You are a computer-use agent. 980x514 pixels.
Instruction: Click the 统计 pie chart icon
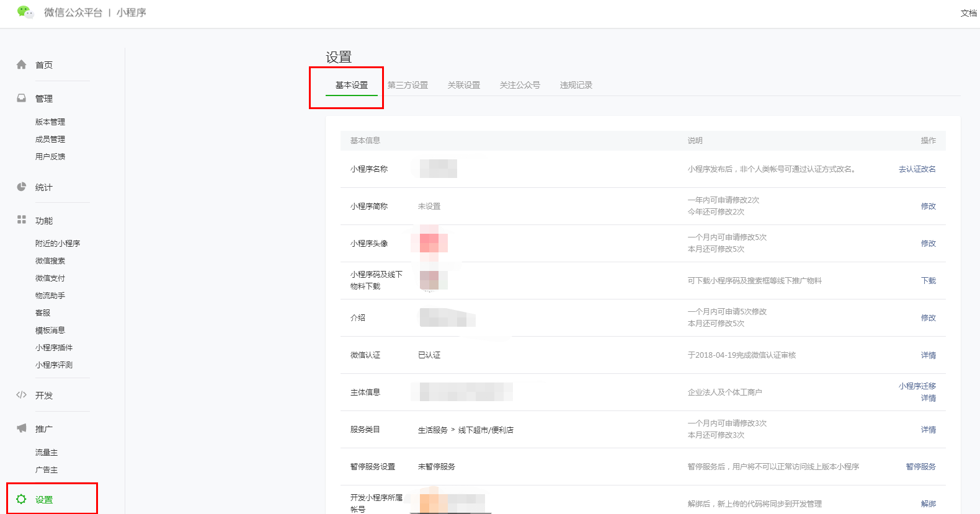coord(22,187)
